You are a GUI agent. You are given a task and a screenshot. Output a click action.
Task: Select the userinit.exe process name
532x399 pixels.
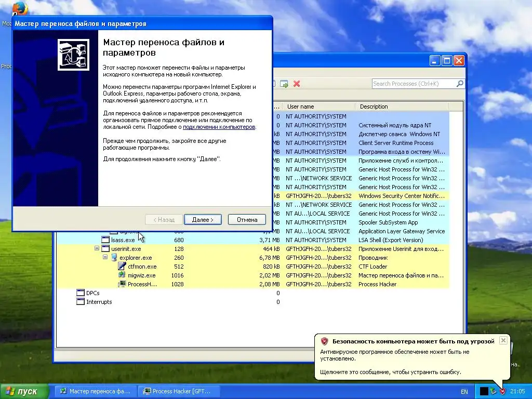click(126, 249)
